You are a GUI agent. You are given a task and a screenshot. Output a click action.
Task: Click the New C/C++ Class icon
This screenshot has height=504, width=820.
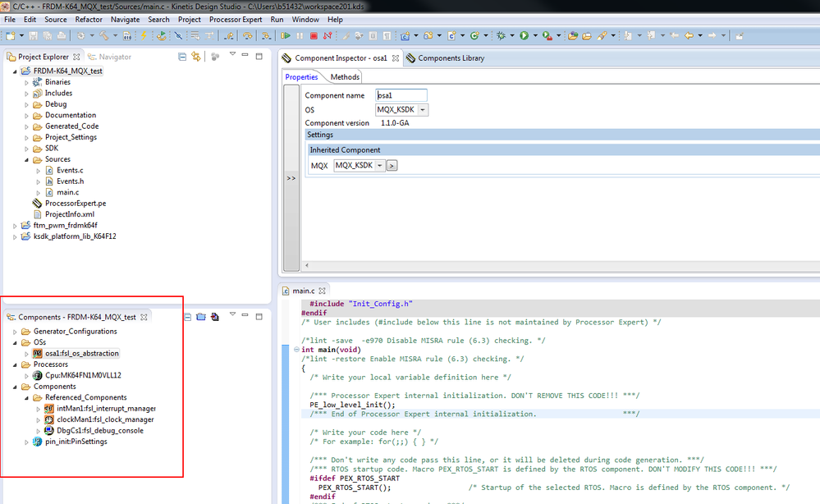[x=474, y=35]
